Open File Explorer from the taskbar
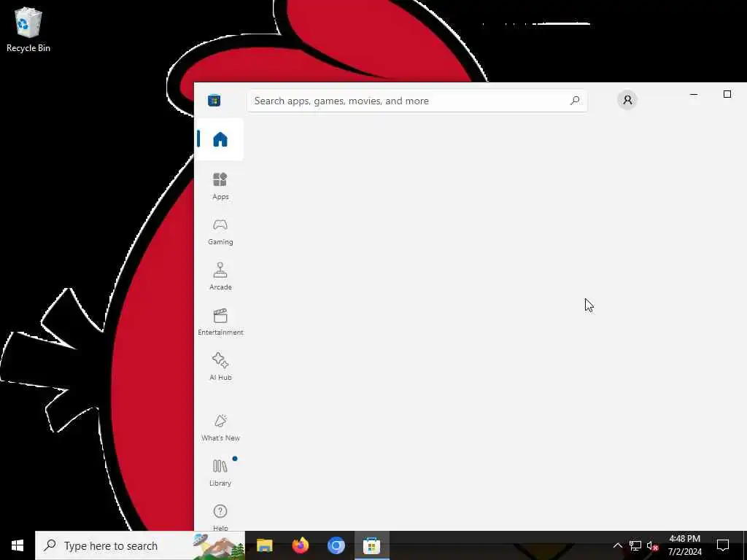This screenshot has height=560, width=747. [x=264, y=545]
